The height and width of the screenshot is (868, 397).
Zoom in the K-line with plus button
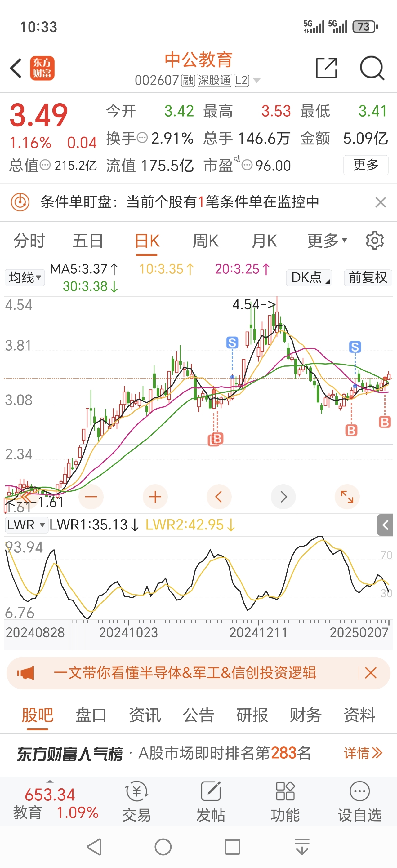pos(155,497)
